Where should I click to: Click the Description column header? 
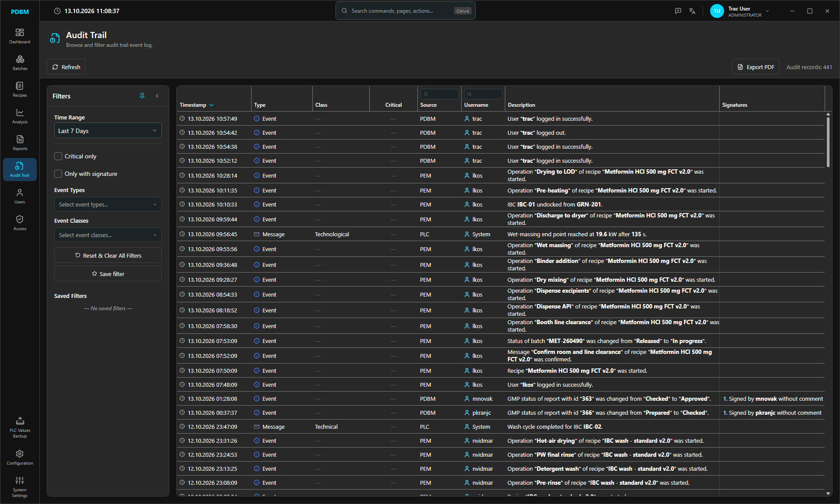pyautogui.click(x=521, y=105)
